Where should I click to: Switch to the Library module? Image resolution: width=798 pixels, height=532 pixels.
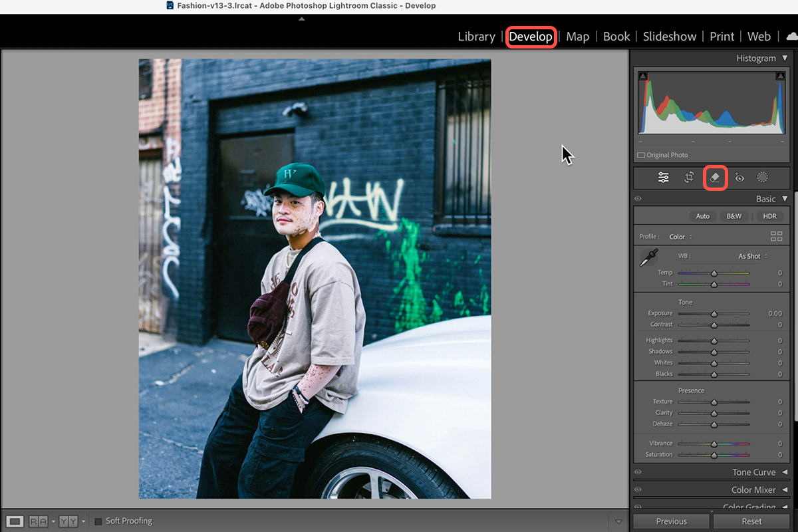[x=476, y=37]
